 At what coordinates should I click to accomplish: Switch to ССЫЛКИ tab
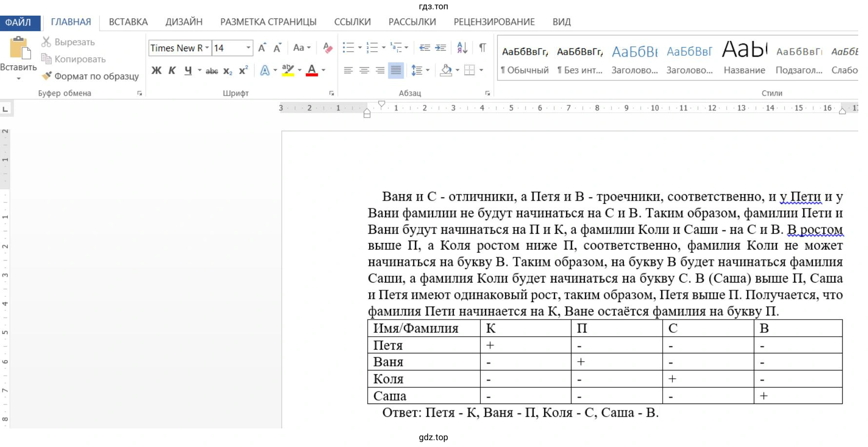coord(353,22)
